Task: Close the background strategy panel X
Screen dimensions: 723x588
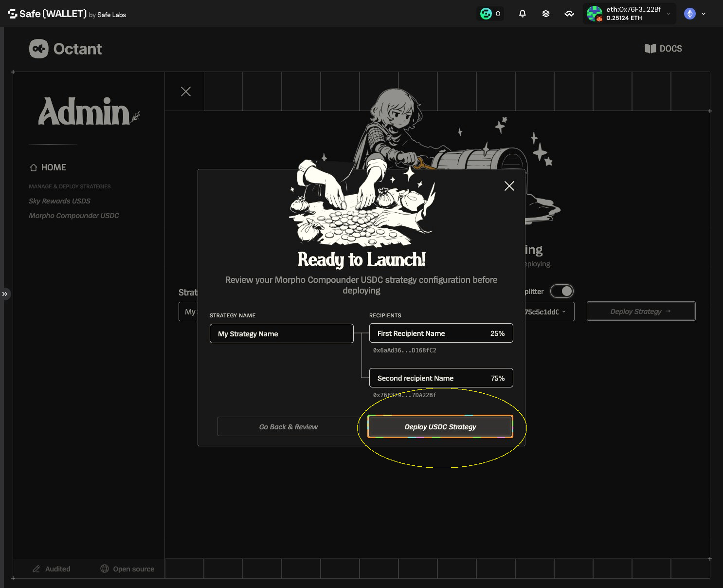Action: (186, 92)
